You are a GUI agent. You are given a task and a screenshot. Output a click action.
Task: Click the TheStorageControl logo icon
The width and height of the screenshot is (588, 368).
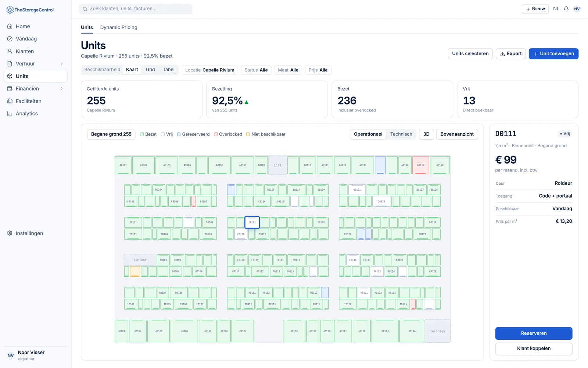[10, 10]
